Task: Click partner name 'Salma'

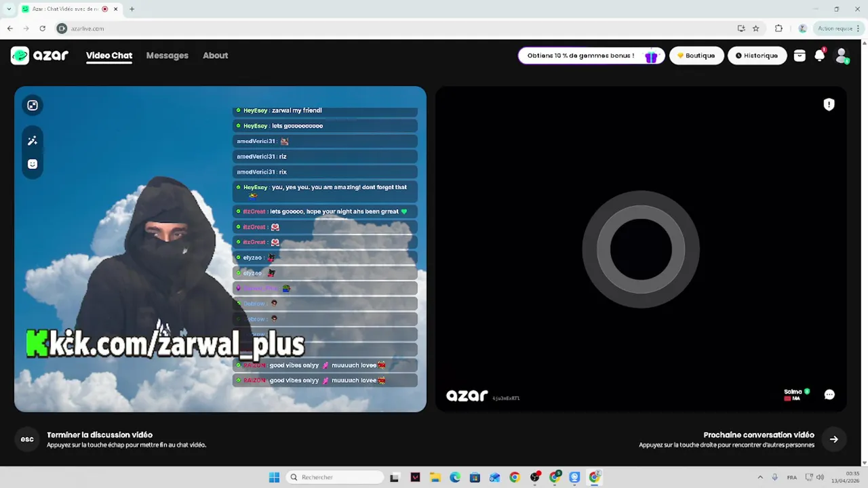Action: tap(793, 392)
